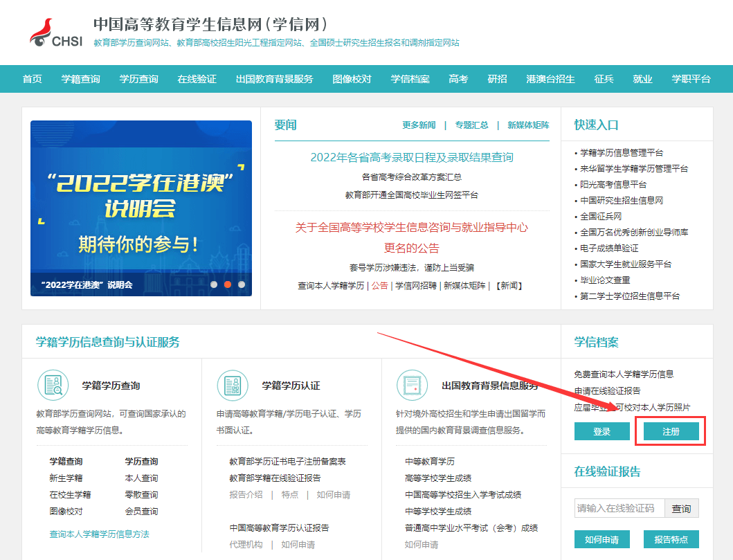Open 中国高等学校招生入学考试成绩 link
The width and height of the screenshot is (733, 560).
[x=463, y=494]
